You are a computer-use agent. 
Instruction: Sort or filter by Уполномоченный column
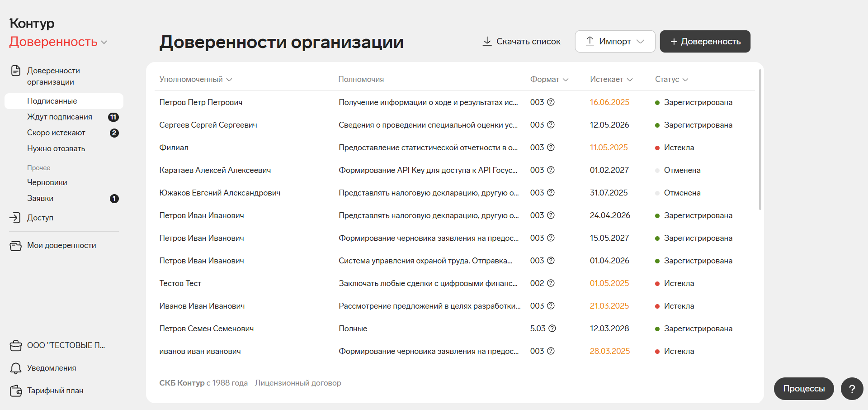(196, 79)
